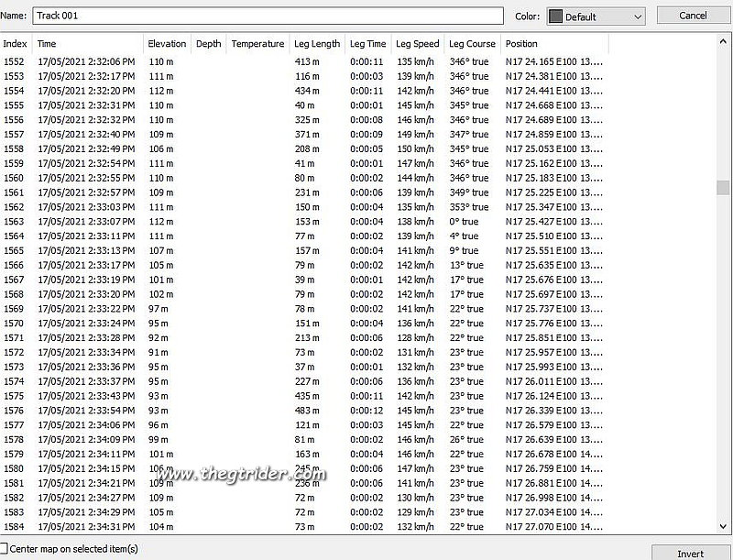The image size is (733, 560).
Task: Click the Leg Time column header
Action: pos(368,44)
